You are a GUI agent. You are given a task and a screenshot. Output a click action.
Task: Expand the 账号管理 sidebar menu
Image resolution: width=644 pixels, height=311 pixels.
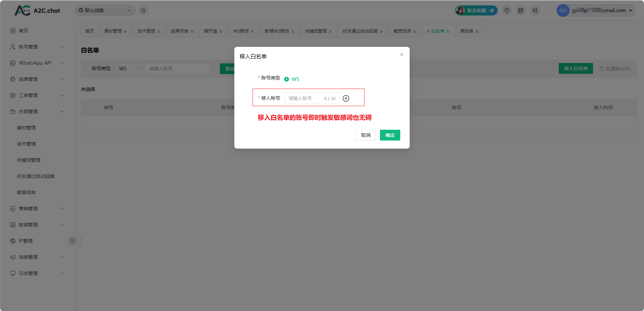click(37, 47)
